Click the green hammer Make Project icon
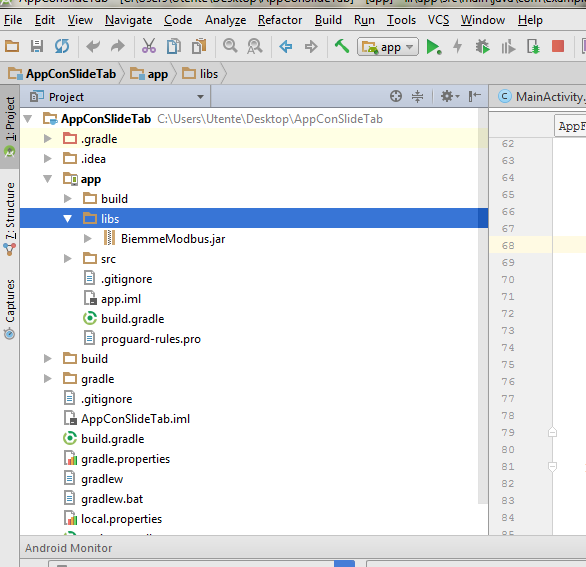The height and width of the screenshot is (567, 586). coord(342,47)
